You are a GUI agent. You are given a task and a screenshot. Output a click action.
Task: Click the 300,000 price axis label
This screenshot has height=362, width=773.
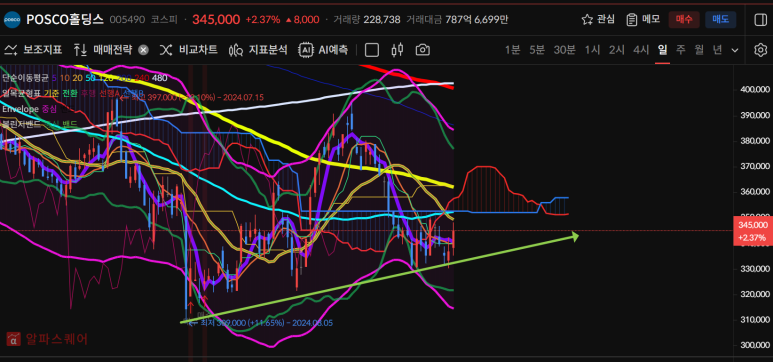coord(754,345)
